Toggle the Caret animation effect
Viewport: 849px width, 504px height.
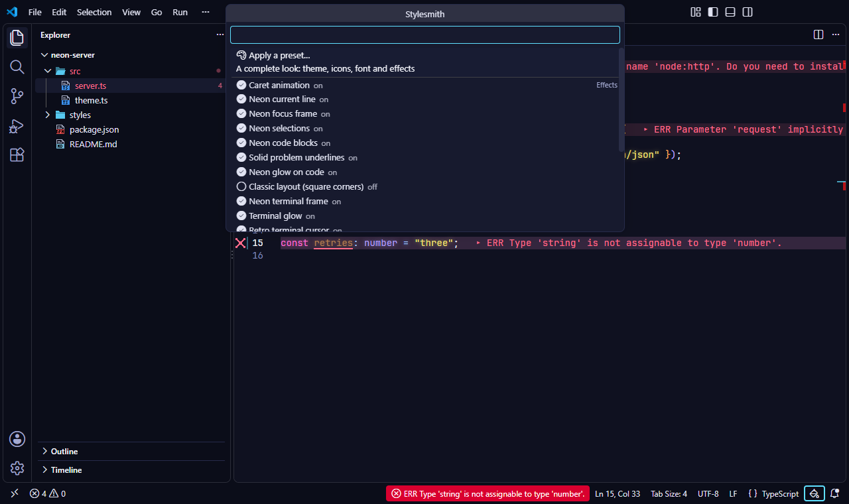[424, 85]
